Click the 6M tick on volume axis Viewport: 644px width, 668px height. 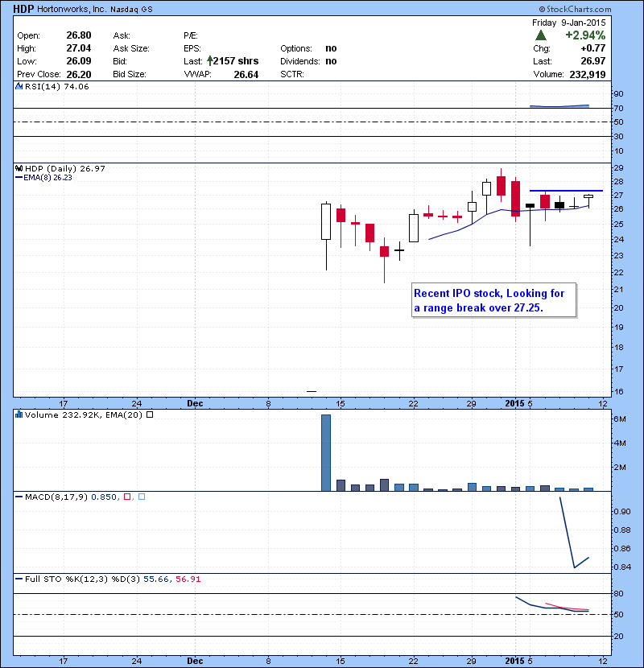tap(620, 419)
